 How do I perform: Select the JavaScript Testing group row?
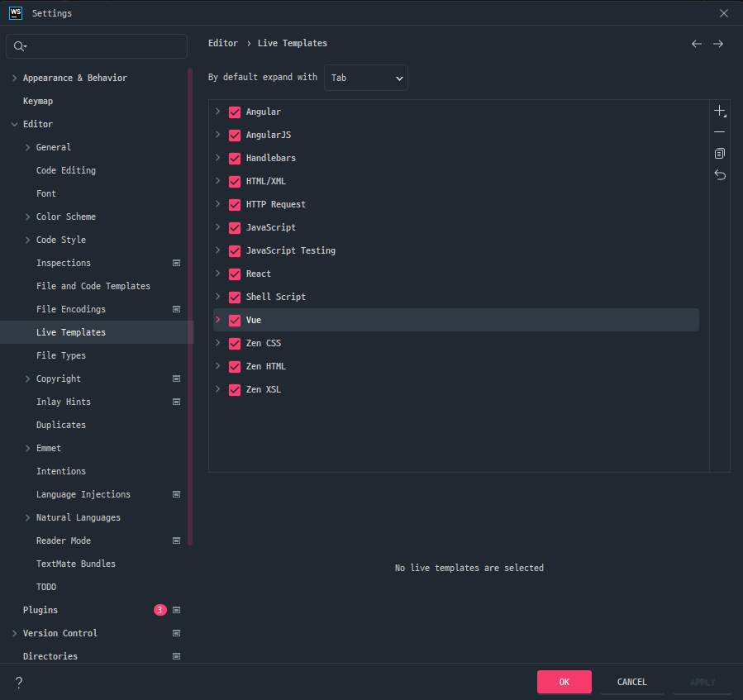[456, 250]
